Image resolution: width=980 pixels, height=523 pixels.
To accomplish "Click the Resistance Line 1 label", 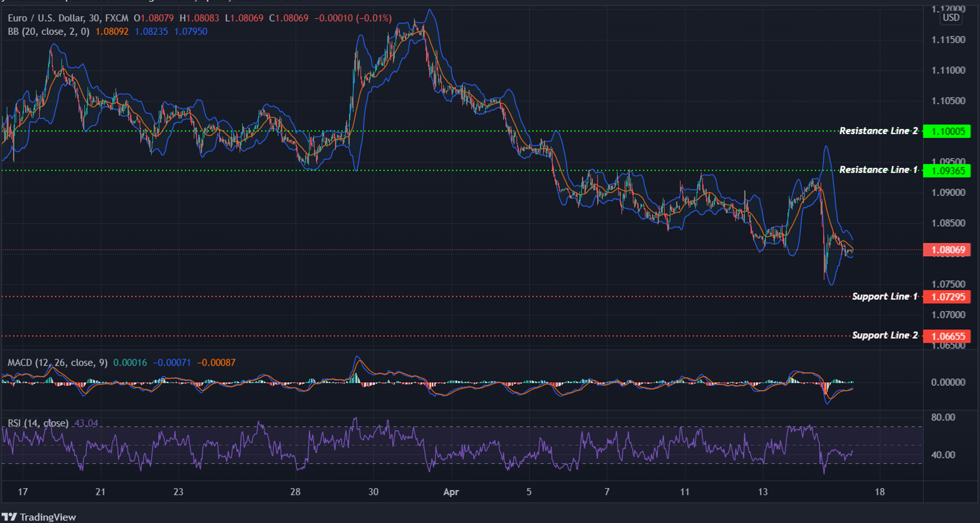I will [878, 170].
